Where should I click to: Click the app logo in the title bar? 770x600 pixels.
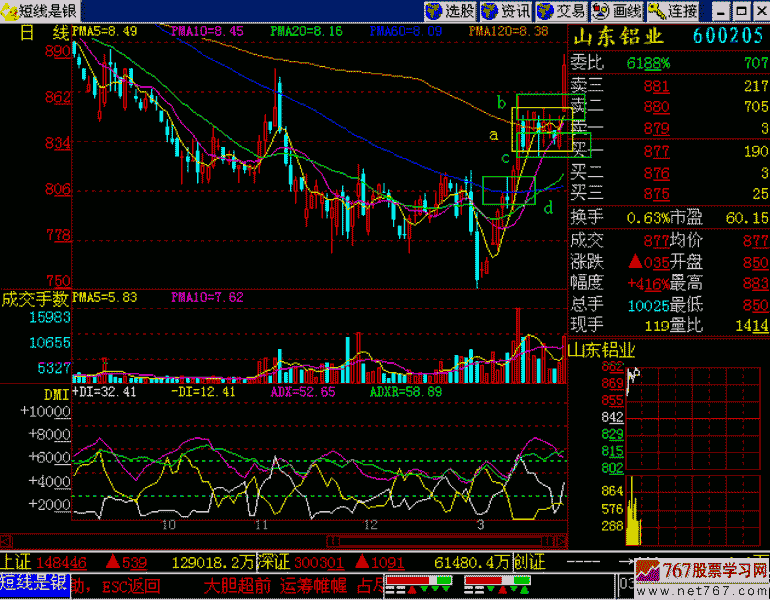coord(10,11)
